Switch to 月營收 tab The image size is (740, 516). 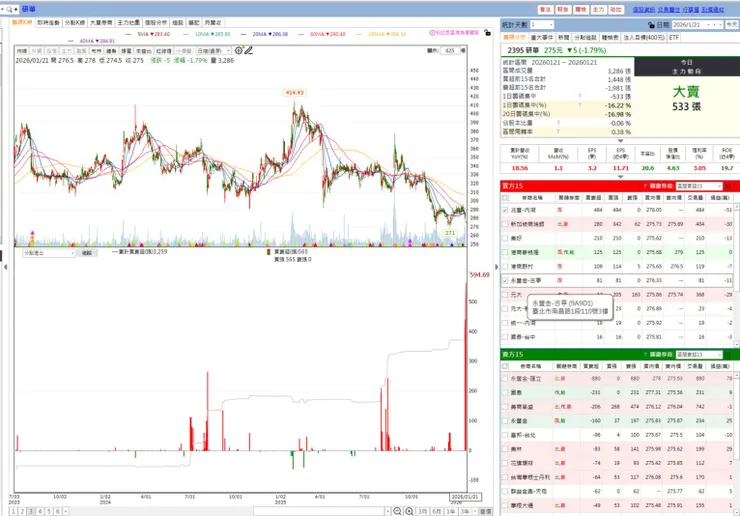(x=212, y=23)
